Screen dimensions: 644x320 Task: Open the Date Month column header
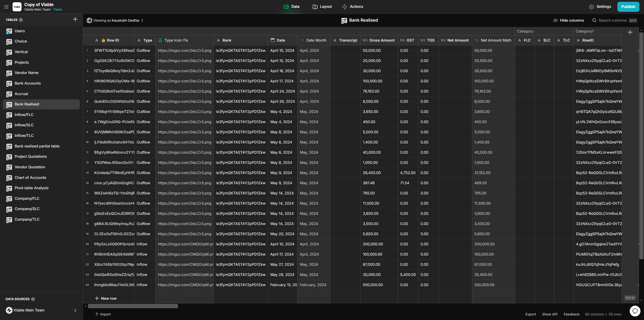[314, 40]
